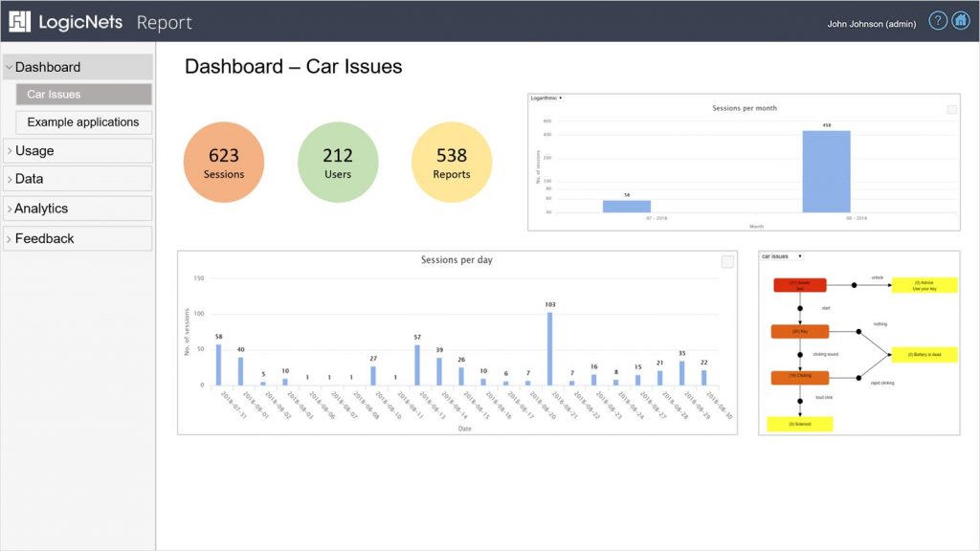Click the green Users count circle
Viewport: 980px width, 551px height.
click(338, 163)
